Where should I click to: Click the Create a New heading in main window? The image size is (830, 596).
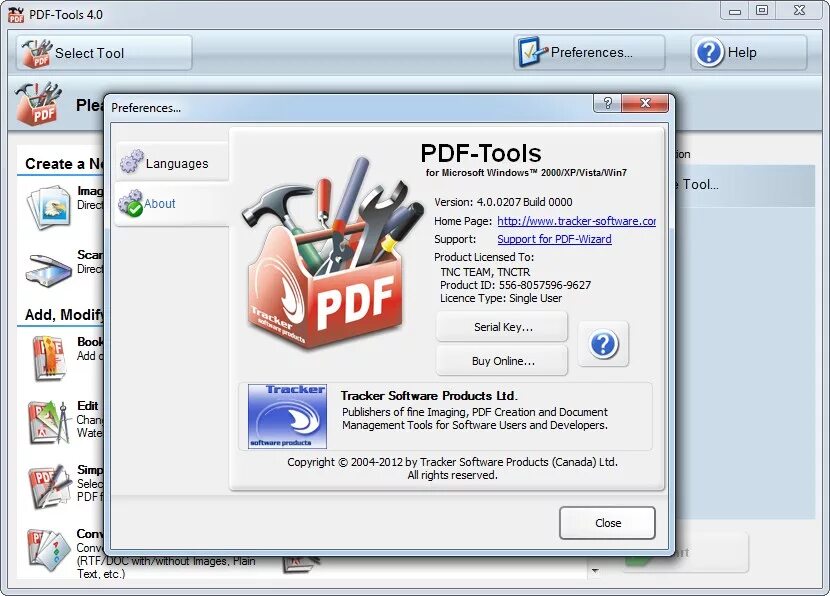tap(64, 164)
